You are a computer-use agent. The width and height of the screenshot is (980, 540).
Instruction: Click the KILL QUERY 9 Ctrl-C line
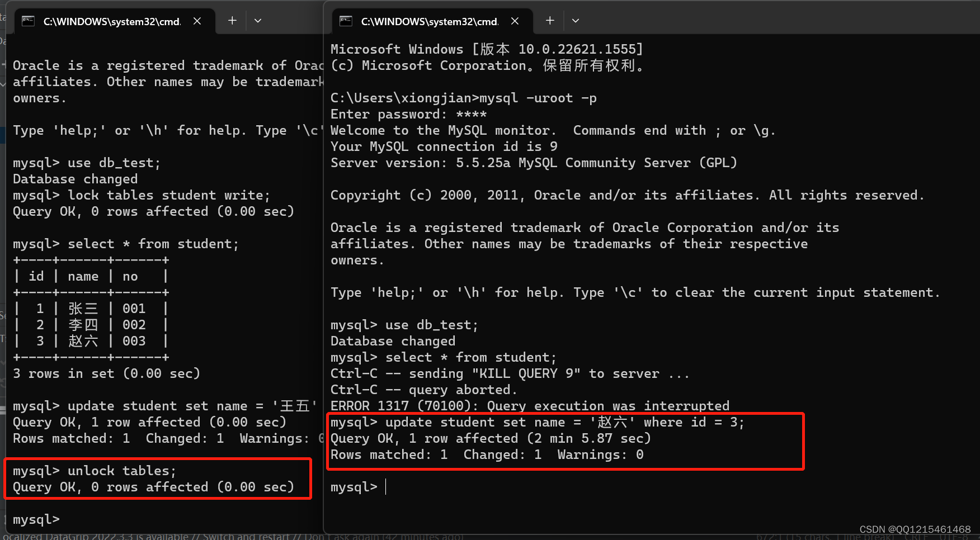510,373
